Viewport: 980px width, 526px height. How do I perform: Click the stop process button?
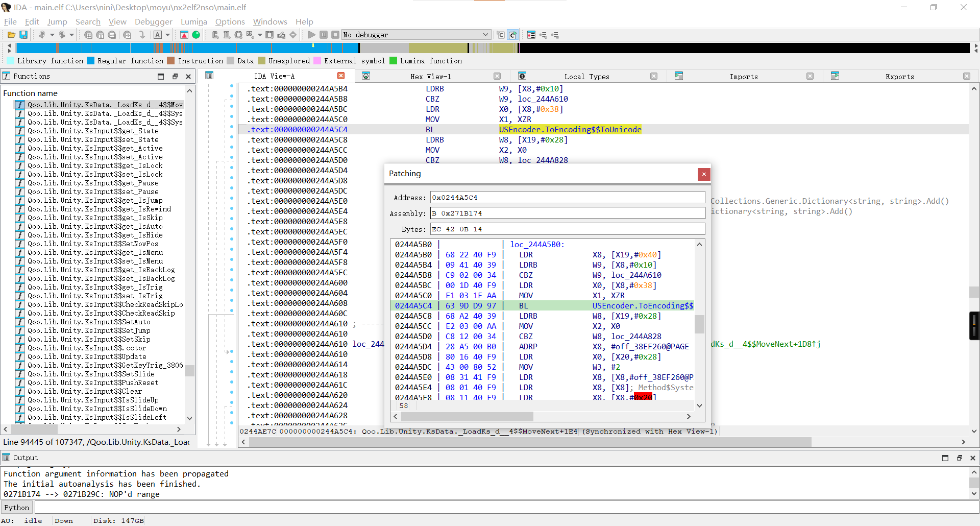[x=335, y=35]
